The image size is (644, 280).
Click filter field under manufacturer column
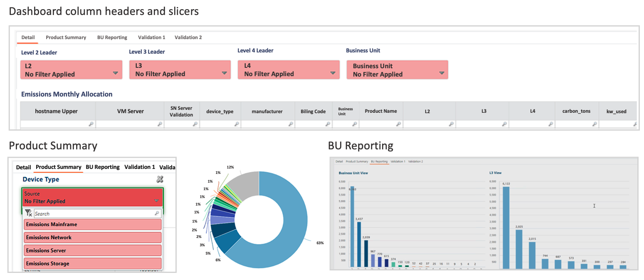(x=268, y=124)
